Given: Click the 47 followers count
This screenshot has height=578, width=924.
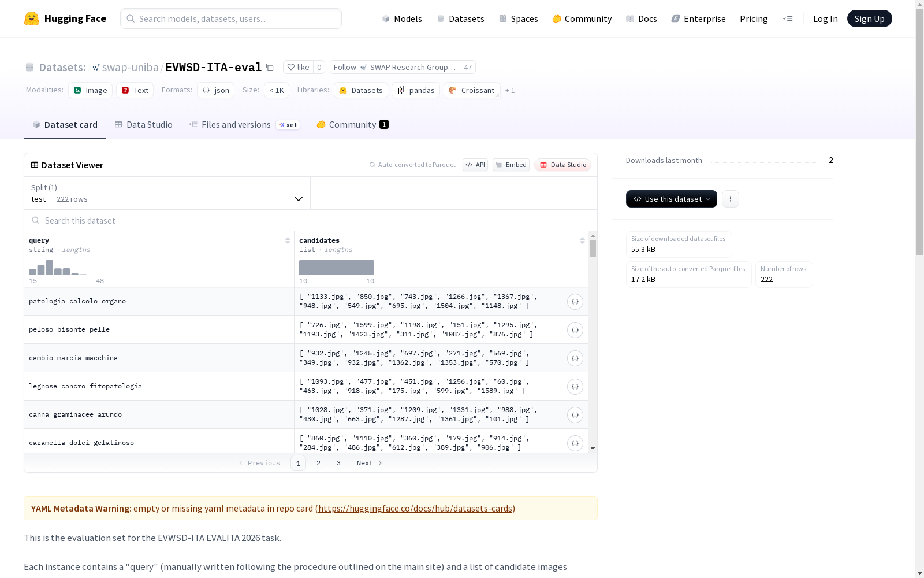Looking at the screenshot, I should (x=468, y=67).
